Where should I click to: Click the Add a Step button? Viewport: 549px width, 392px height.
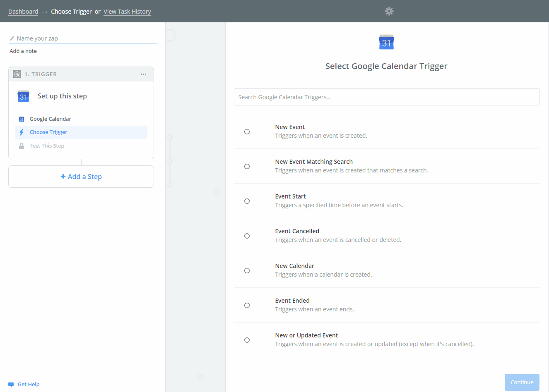coord(81,177)
